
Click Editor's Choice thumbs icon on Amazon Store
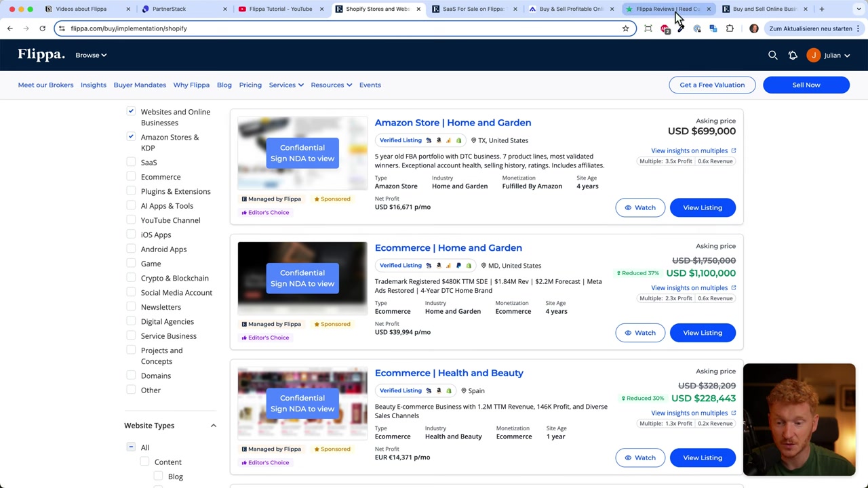[x=244, y=212]
